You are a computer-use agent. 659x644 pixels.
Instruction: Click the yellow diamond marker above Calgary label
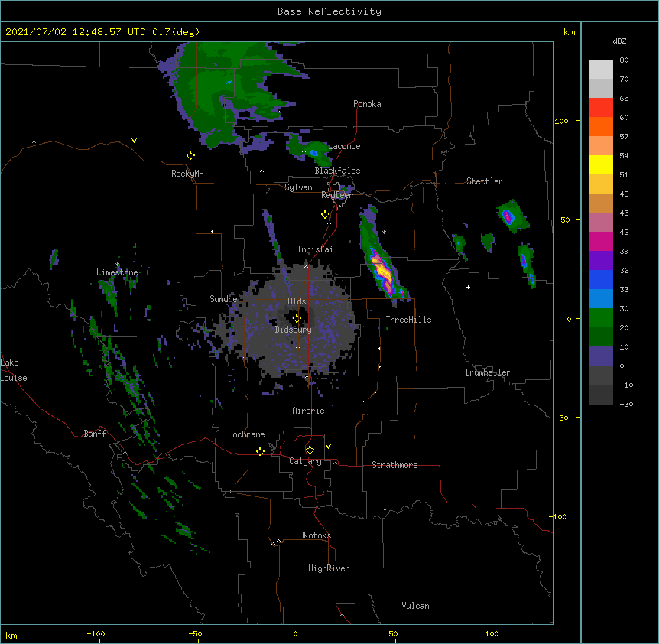pyautogui.click(x=310, y=450)
